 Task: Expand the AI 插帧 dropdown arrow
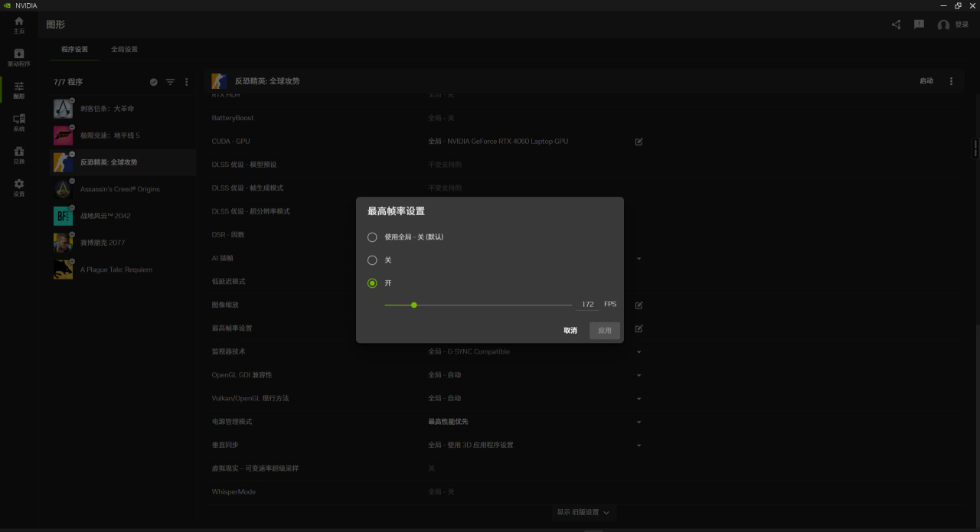click(x=639, y=259)
